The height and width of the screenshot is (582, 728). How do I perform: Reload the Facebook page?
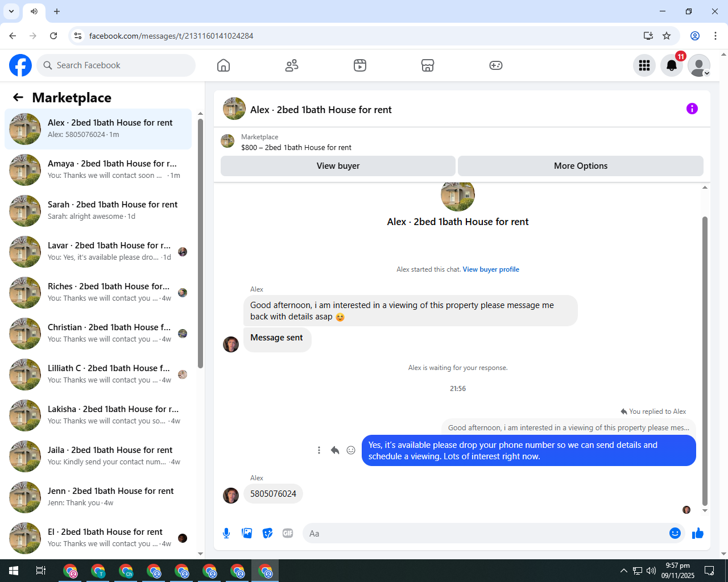pyautogui.click(x=53, y=36)
